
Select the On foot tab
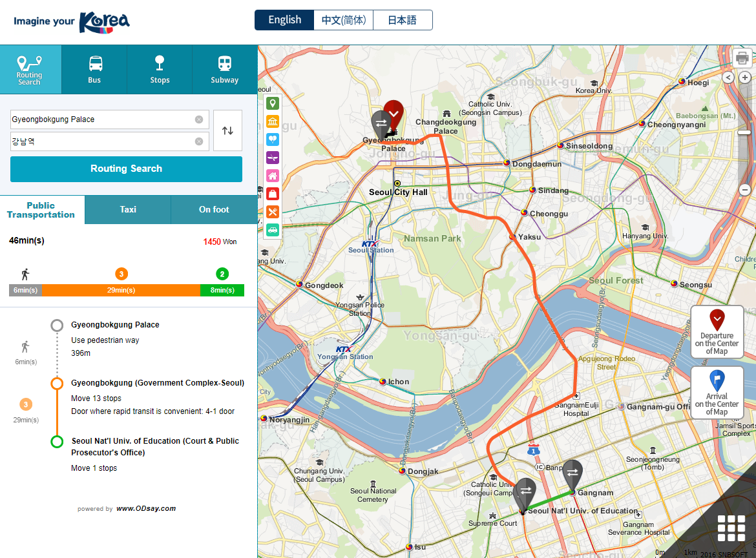coord(214,210)
